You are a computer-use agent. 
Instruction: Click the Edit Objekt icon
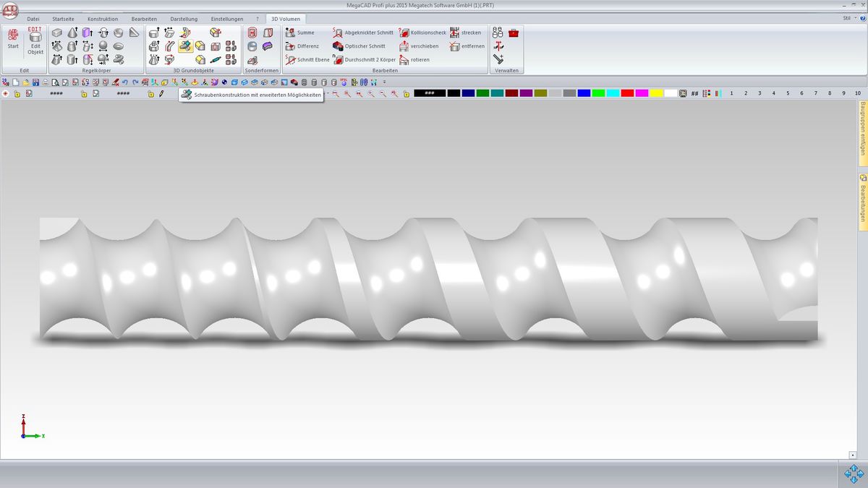[x=35, y=42]
